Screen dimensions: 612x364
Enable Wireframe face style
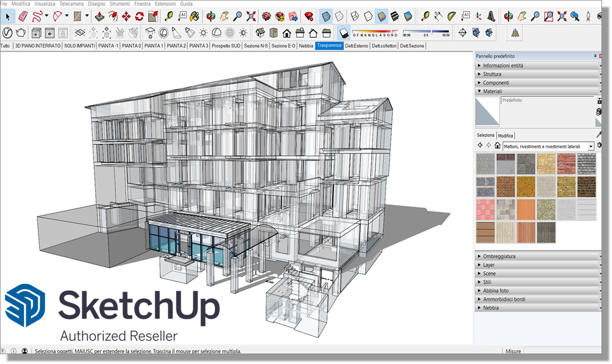(x=356, y=17)
